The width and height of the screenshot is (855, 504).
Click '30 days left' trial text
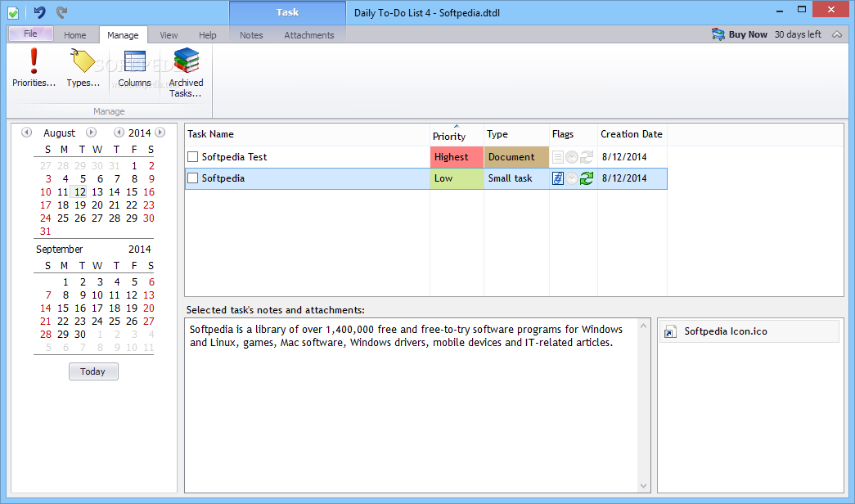pos(798,34)
